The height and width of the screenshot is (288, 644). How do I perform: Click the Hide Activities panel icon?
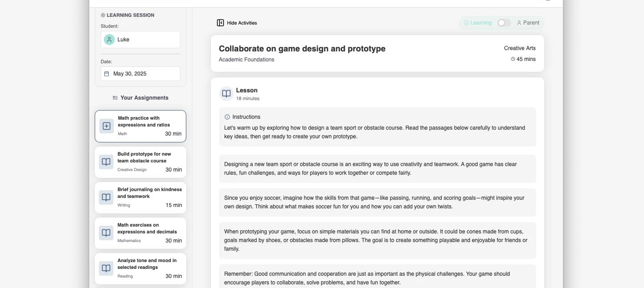(x=220, y=23)
